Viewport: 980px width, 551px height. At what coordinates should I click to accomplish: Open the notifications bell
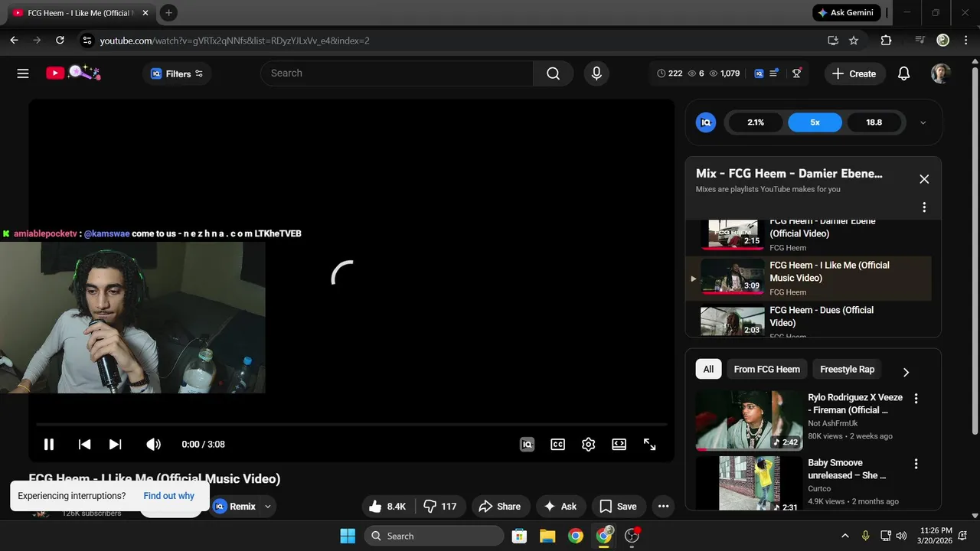[903, 73]
